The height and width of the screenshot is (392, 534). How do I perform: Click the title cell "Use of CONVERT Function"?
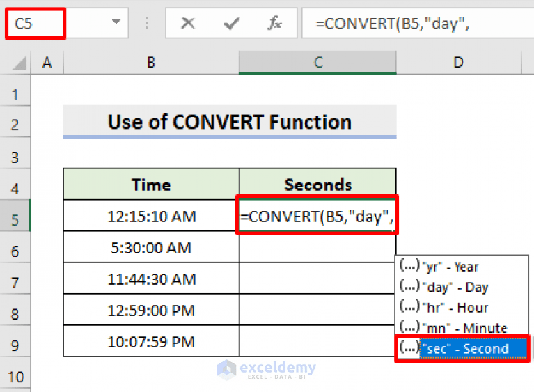click(x=230, y=122)
